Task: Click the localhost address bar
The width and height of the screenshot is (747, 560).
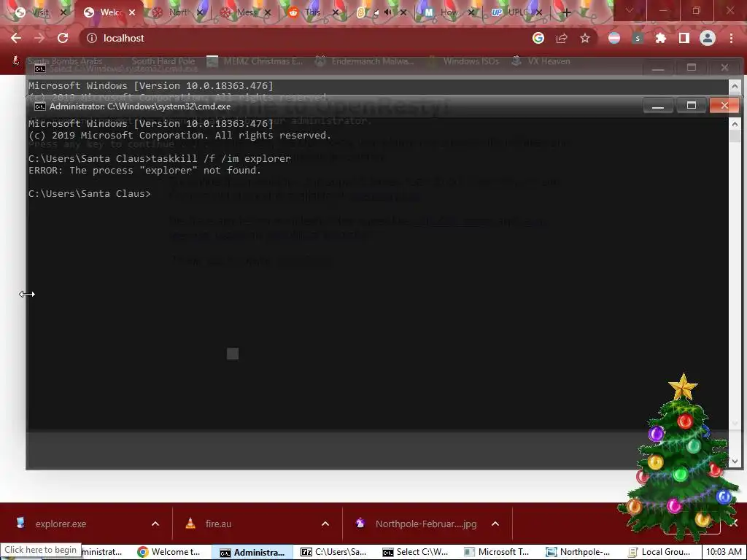Action: (305, 38)
